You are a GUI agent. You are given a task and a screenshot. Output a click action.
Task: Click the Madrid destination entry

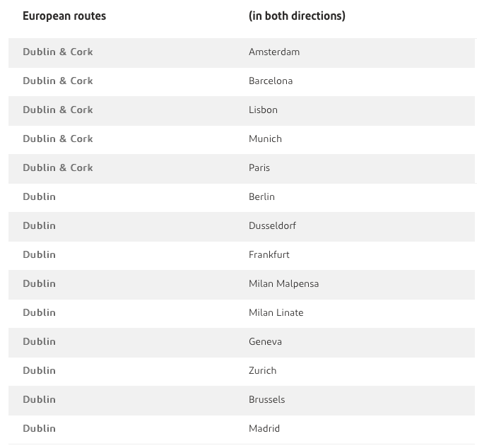[x=264, y=429]
